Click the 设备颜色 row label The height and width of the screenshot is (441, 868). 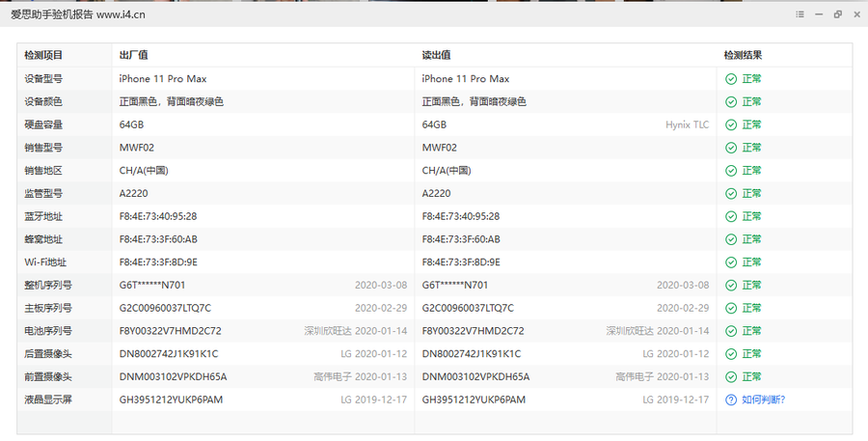[43, 102]
